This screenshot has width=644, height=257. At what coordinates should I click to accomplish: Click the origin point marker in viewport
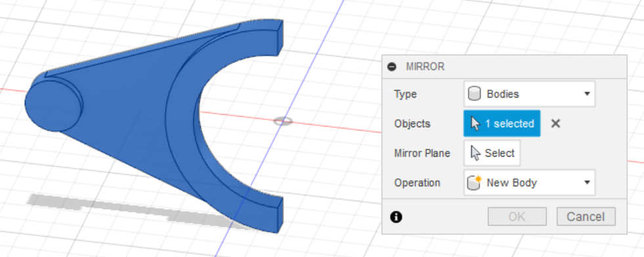[283, 121]
